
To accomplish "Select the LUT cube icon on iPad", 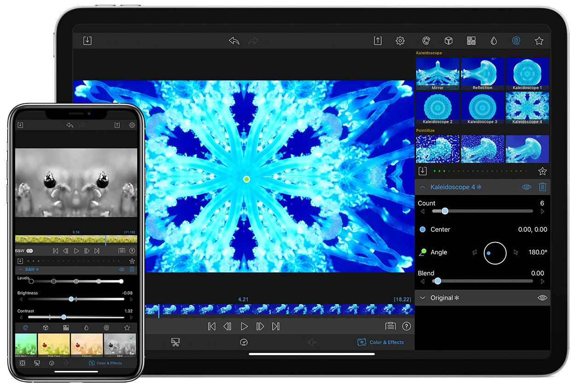I will tap(448, 40).
